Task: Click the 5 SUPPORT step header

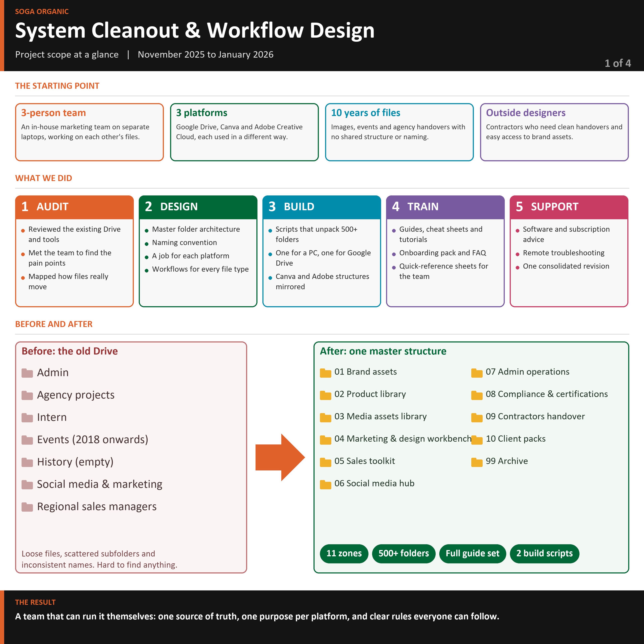Action: 569,207
